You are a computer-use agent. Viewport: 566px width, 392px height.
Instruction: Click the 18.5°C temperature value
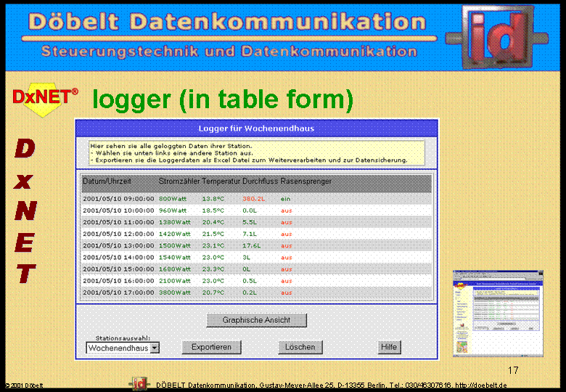[213, 211]
